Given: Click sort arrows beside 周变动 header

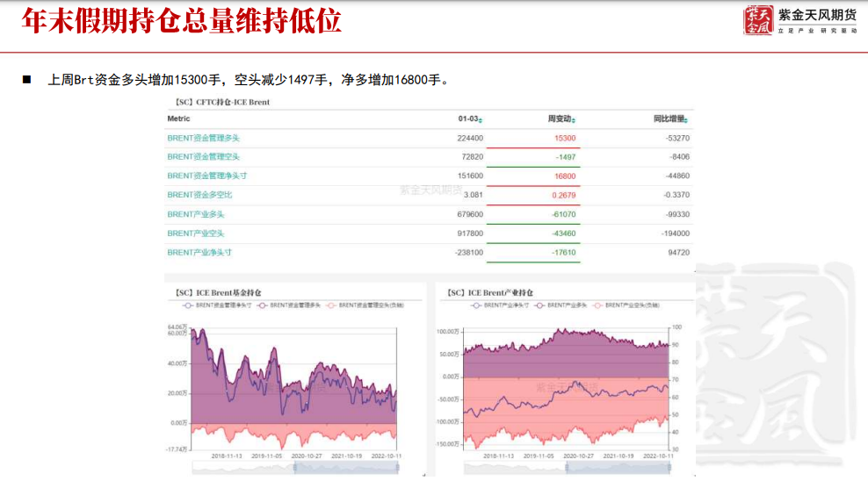Looking at the screenshot, I should point(577,119).
